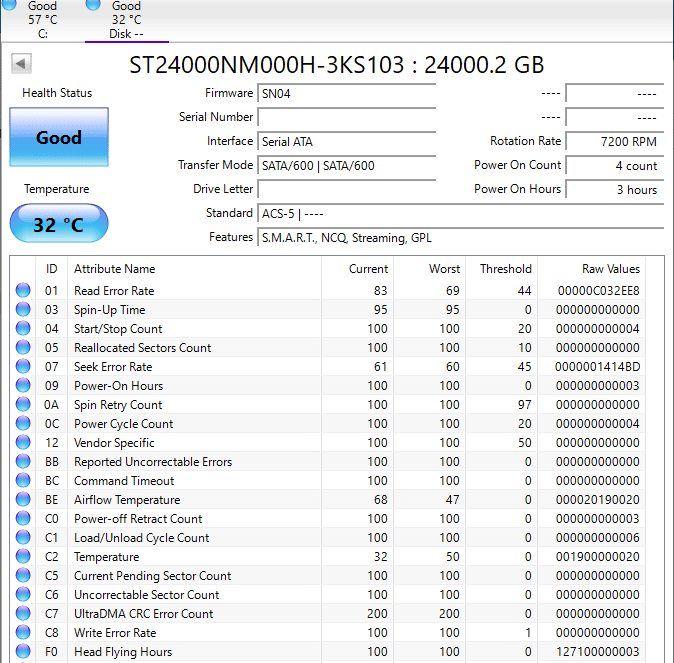Click the previous disk arrow button
674x663 pixels.
click(21, 64)
